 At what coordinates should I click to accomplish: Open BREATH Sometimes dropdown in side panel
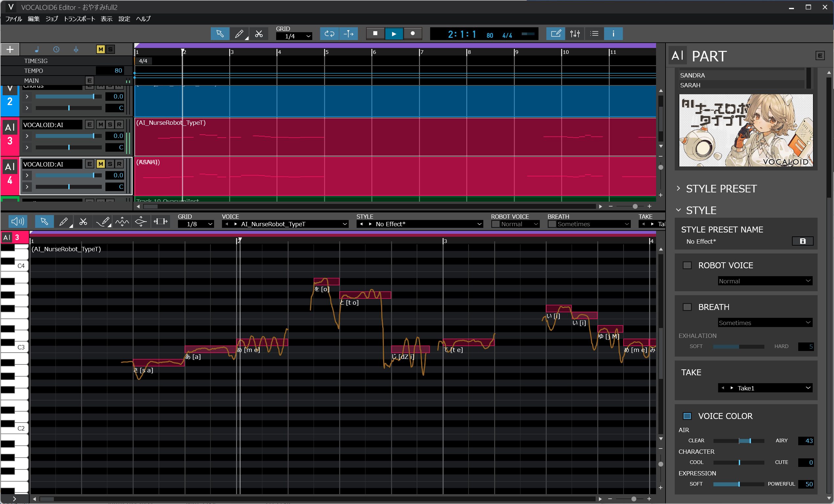pos(765,322)
